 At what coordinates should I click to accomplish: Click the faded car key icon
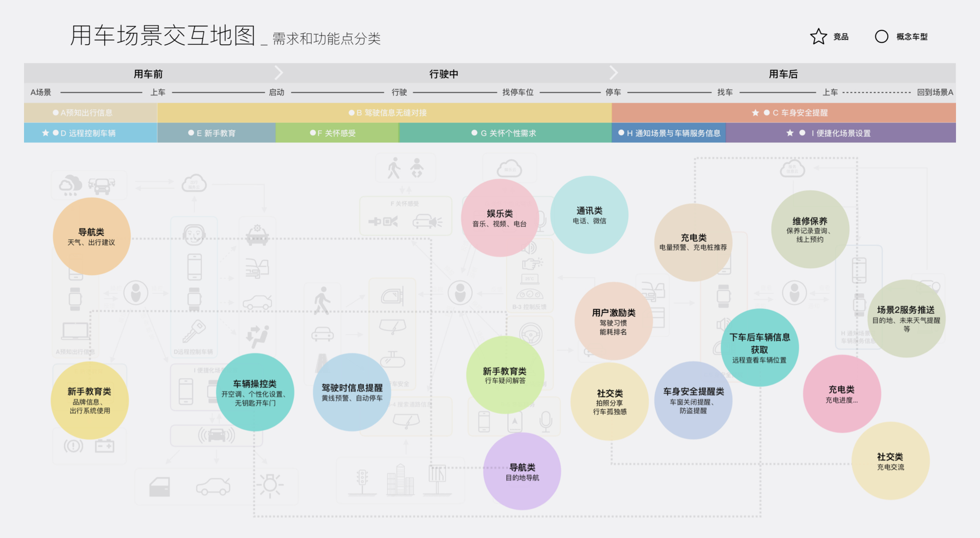pos(194,331)
